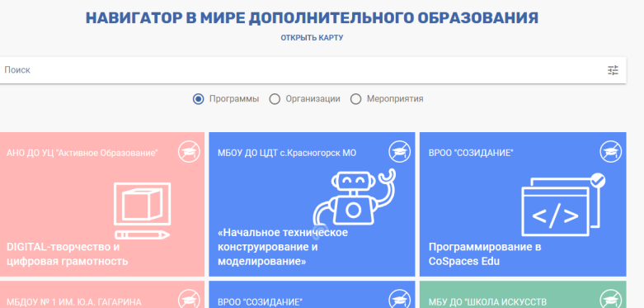This screenshot has height=308, width=644.
Task: Open Программирование в CoSpaces Edu program
Action: click(485, 254)
